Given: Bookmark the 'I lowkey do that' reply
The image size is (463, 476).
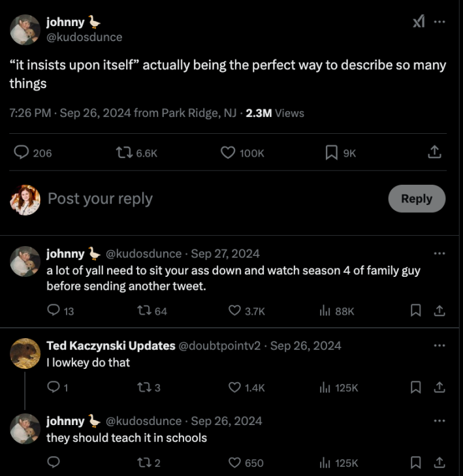Looking at the screenshot, I should (x=415, y=387).
